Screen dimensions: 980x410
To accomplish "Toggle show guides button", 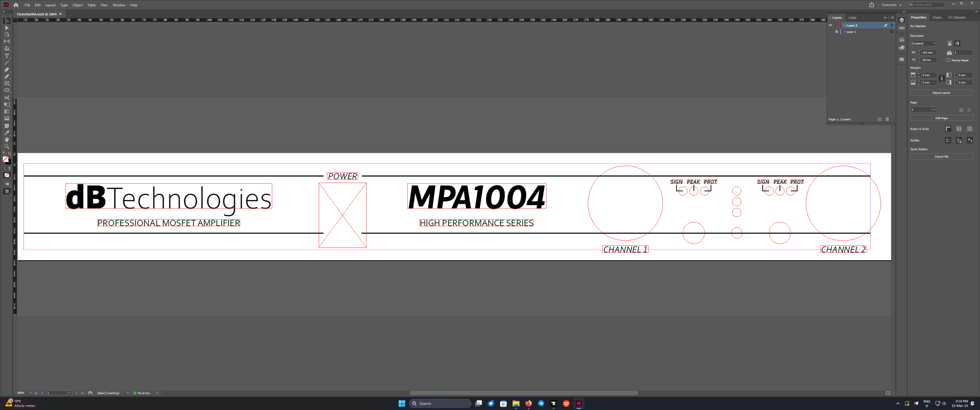I will pos(948,140).
